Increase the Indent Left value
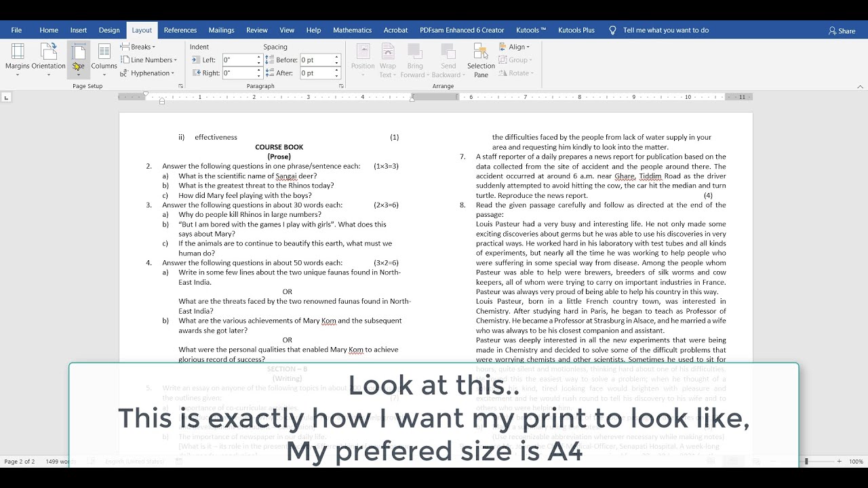Screen dimensions: 868x488 (x=259, y=58)
